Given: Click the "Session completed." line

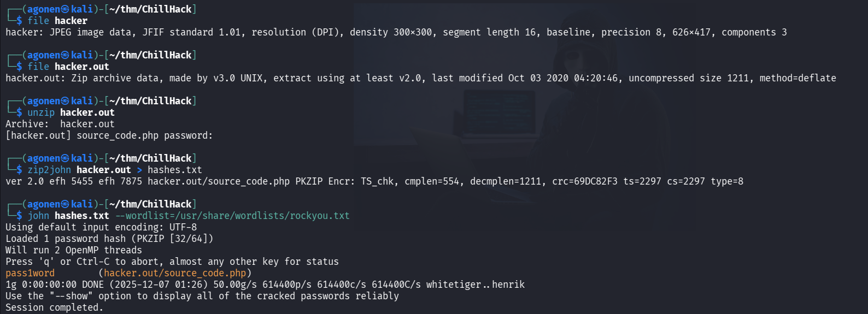Looking at the screenshot, I should (x=54, y=307).
